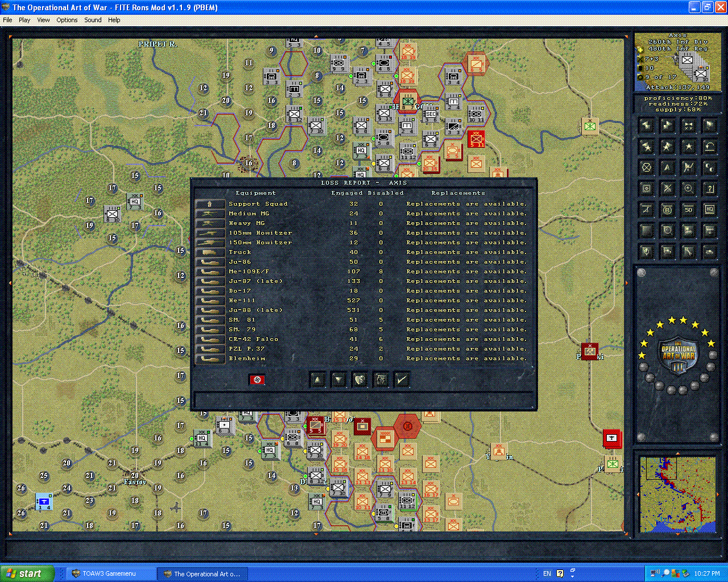Open the Sound menu

click(x=93, y=20)
